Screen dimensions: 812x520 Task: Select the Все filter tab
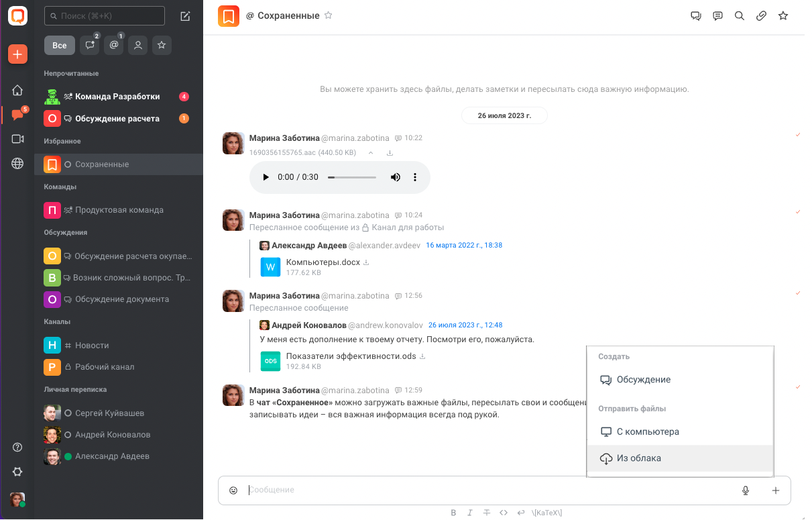coord(60,46)
